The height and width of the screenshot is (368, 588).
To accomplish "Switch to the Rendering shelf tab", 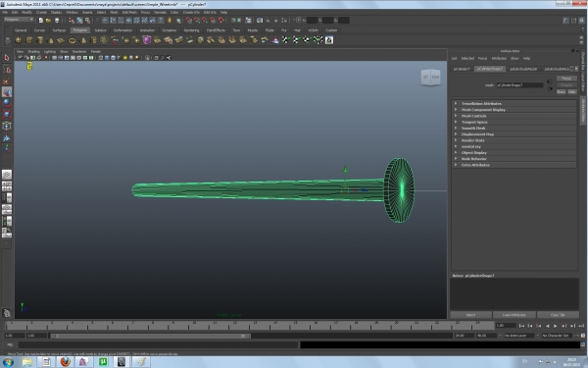I will click(191, 30).
